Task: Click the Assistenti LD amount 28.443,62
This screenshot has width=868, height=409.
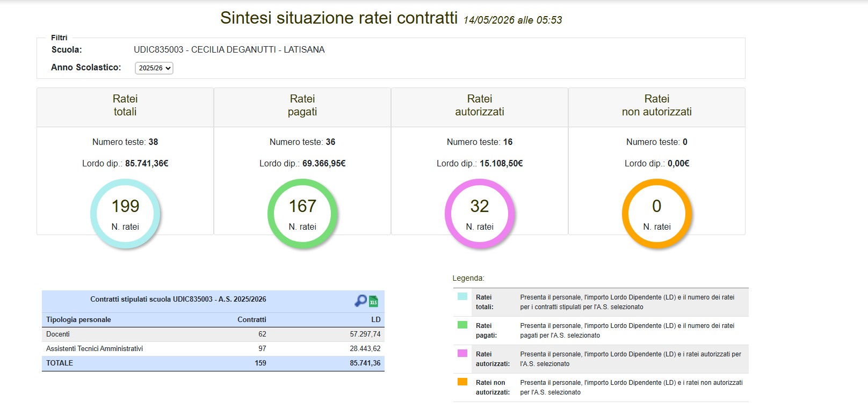Action: [x=365, y=348]
